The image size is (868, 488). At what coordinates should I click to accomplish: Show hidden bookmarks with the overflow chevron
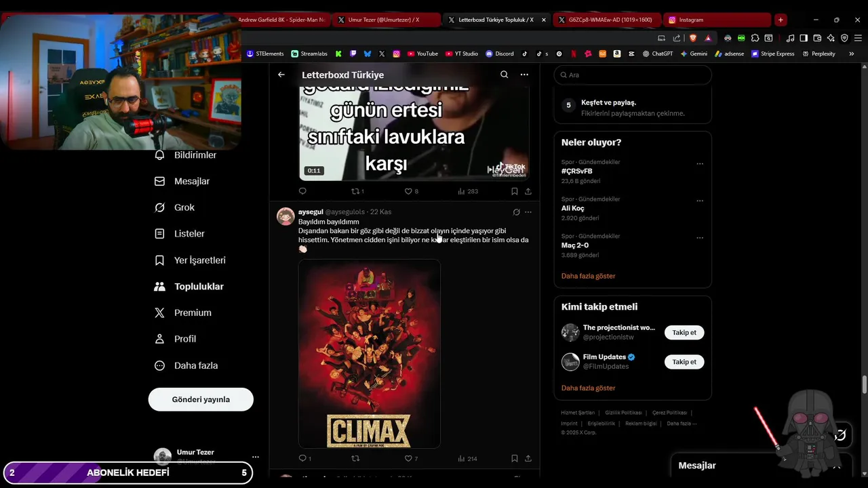(852, 54)
